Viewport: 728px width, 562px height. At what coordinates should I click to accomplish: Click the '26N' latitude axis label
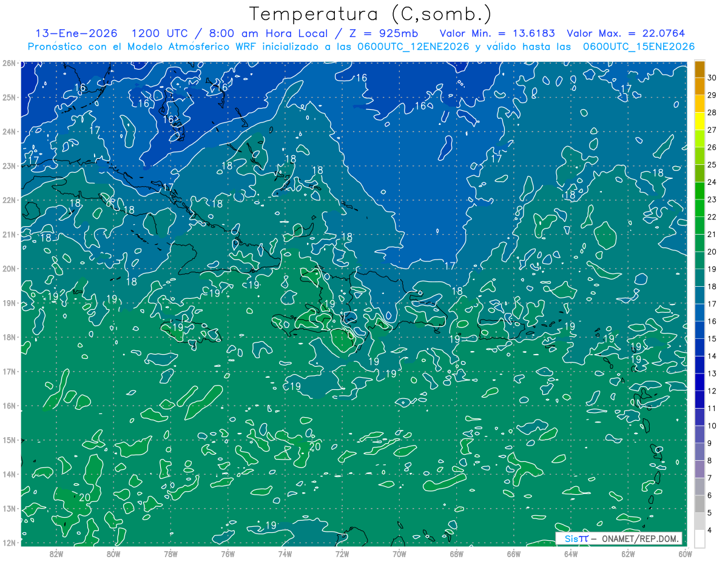[9, 63]
